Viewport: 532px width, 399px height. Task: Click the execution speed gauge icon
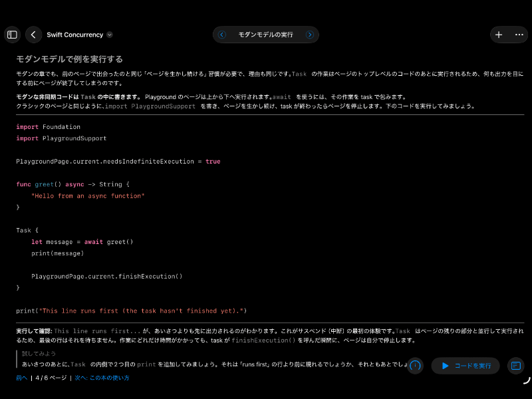pos(415,366)
